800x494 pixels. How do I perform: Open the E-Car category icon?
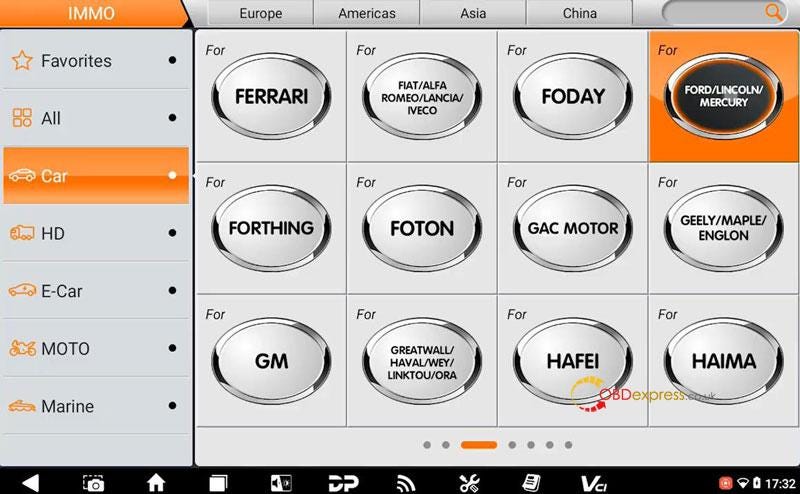[22, 291]
